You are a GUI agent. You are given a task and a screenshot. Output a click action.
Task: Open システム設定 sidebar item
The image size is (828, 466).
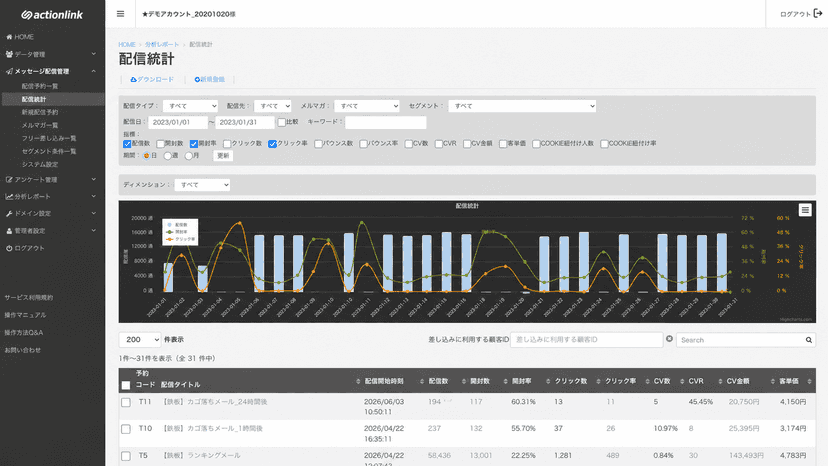(40, 164)
